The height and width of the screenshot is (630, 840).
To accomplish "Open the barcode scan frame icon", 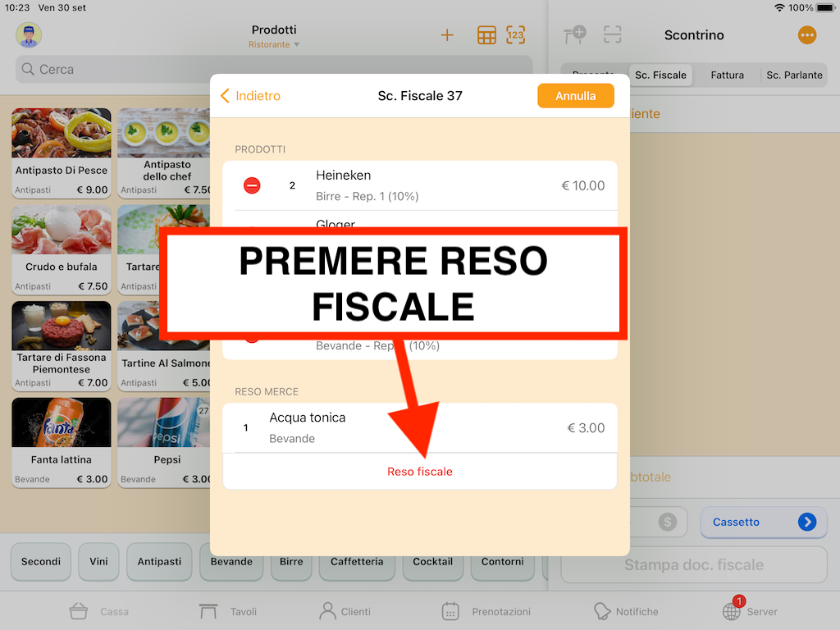I will (612, 34).
